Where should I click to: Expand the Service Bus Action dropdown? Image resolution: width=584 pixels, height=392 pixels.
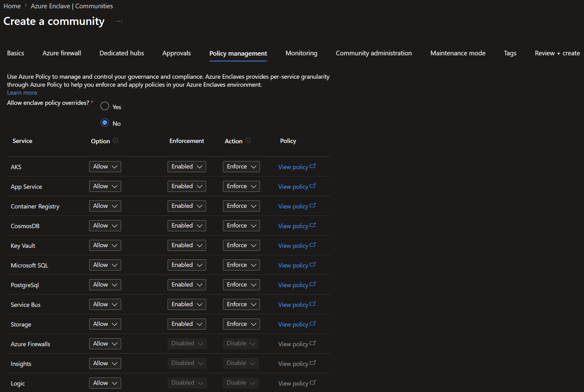tap(241, 304)
